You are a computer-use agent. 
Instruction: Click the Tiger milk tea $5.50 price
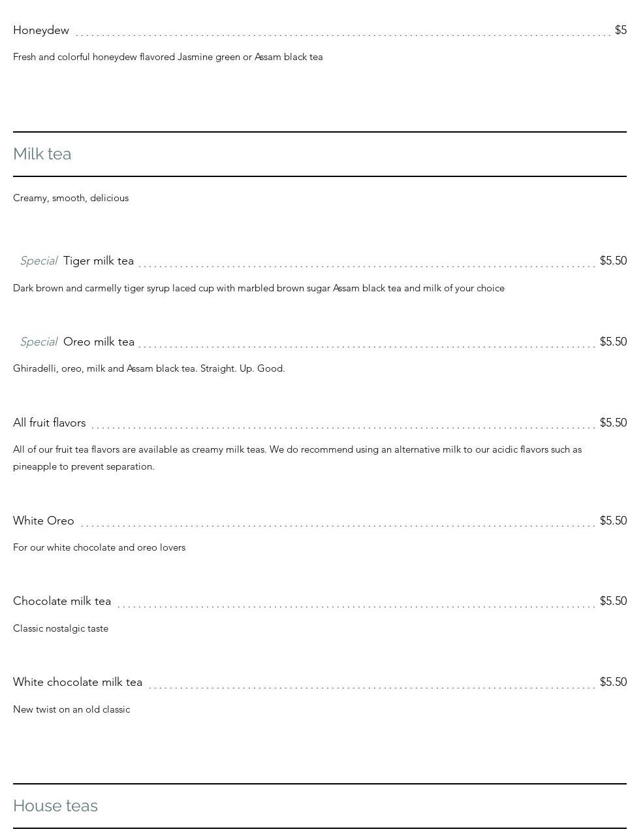(x=613, y=261)
